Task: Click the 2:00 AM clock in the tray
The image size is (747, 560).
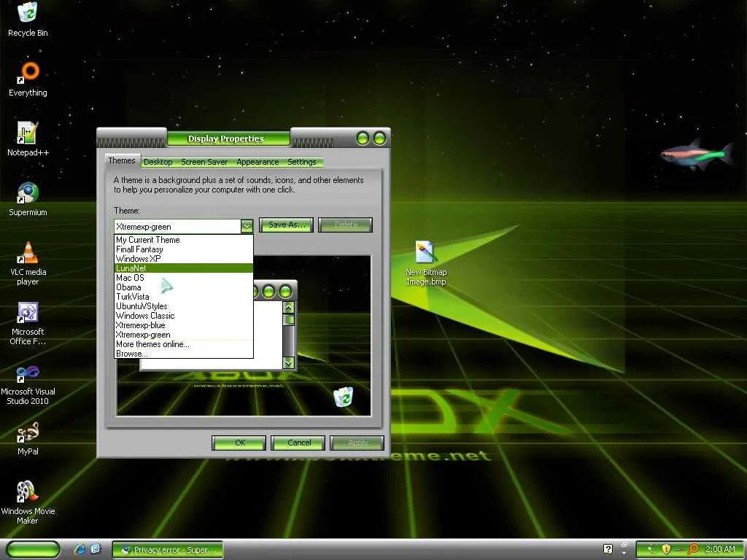Action: pos(720,549)
